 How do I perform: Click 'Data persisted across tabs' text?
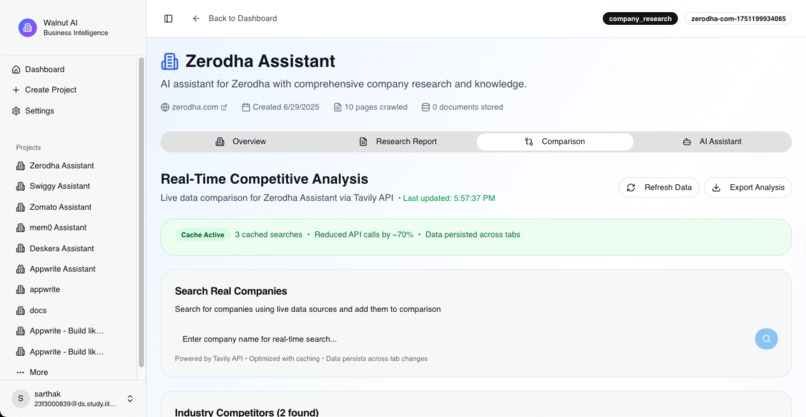pos(472,234)
